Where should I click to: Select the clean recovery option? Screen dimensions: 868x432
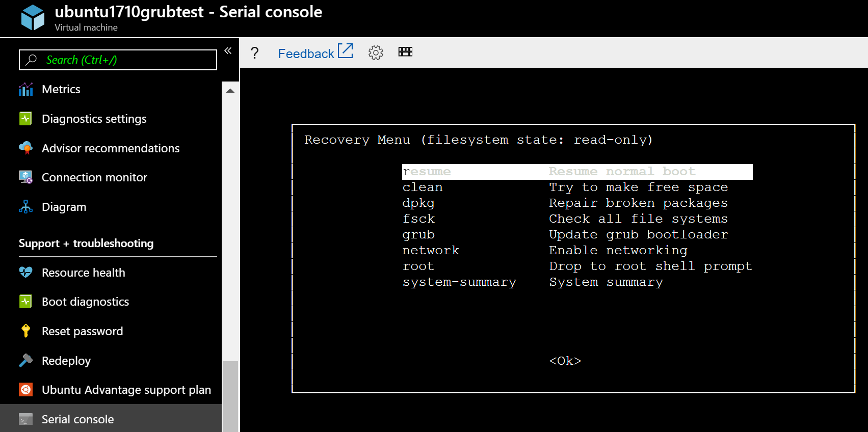[x=423, y=187]
